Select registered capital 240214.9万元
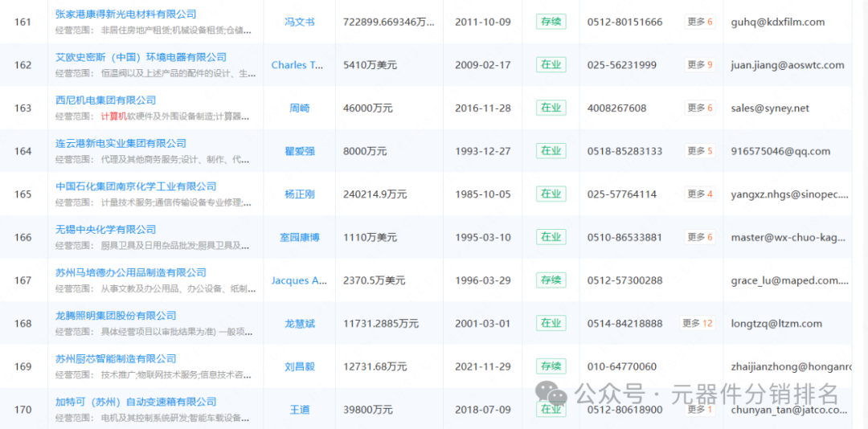This screenshot has width=868, height=429. 375,194
